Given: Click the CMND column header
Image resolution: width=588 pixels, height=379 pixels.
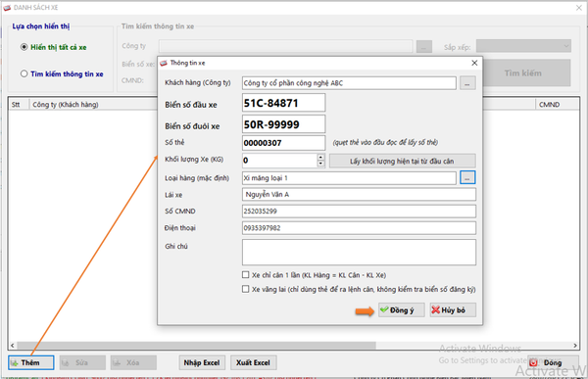Looking at the screenshot, I should pos(558,104).
